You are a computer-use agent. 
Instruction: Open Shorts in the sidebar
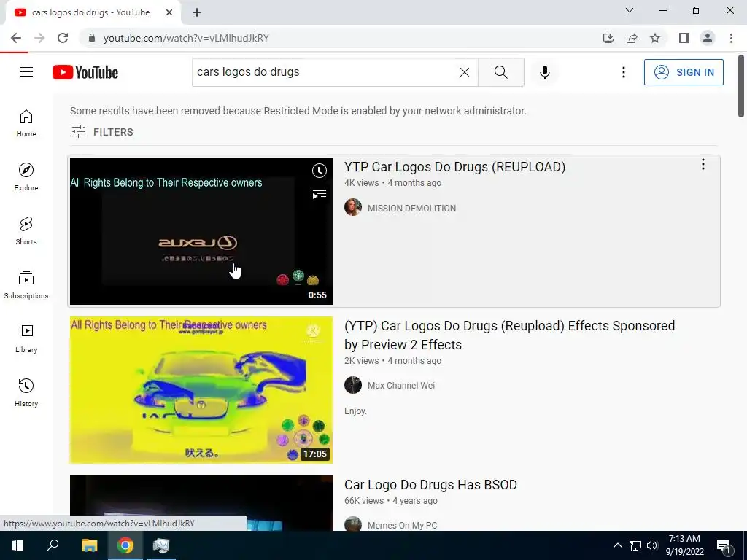26,230
